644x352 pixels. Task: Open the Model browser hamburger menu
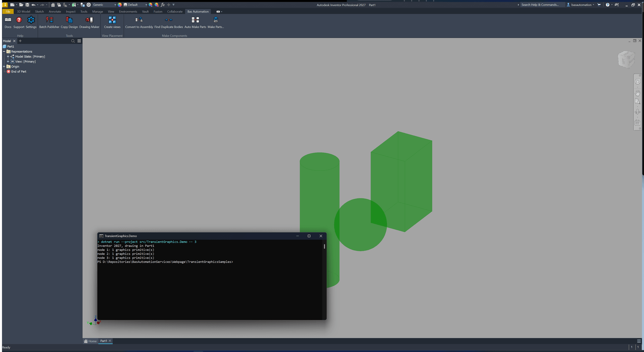click(x=79, y=41)
